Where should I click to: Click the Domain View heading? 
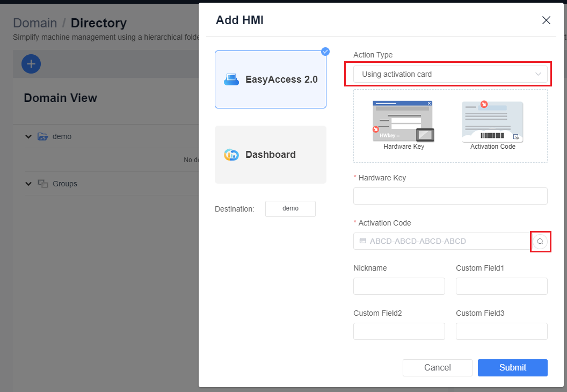point(60,98)
